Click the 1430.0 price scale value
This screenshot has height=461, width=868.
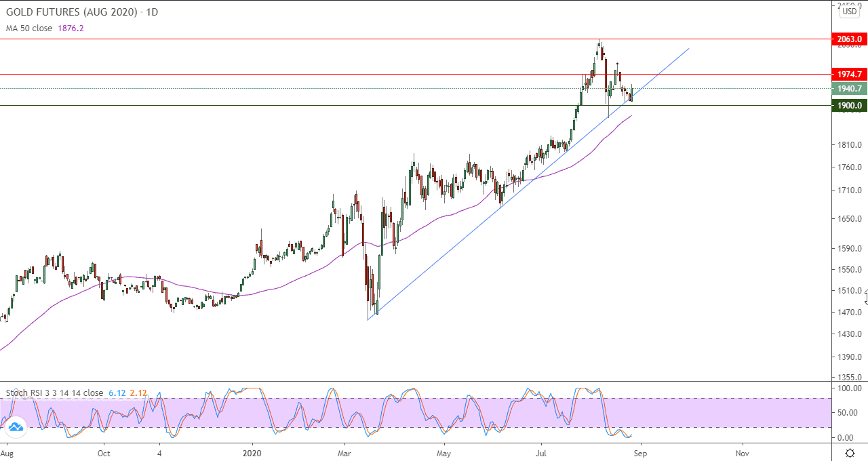click(x=850, y=335)
